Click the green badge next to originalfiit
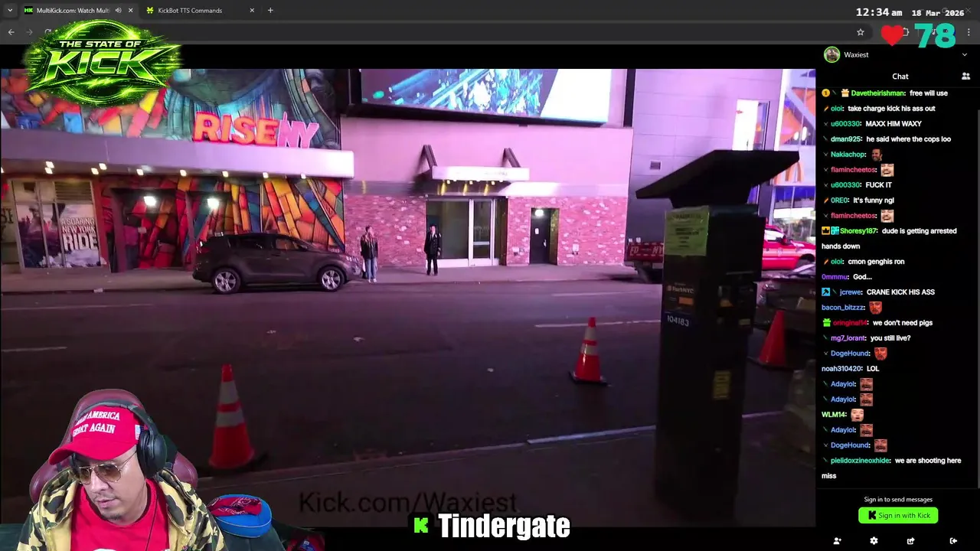This screenshot has width=980, height=551. click(826, 323)
